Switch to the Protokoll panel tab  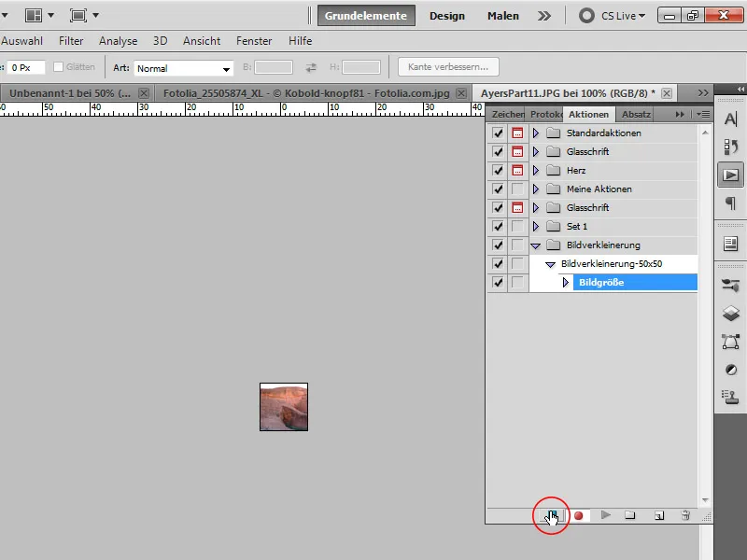(545, 114)
